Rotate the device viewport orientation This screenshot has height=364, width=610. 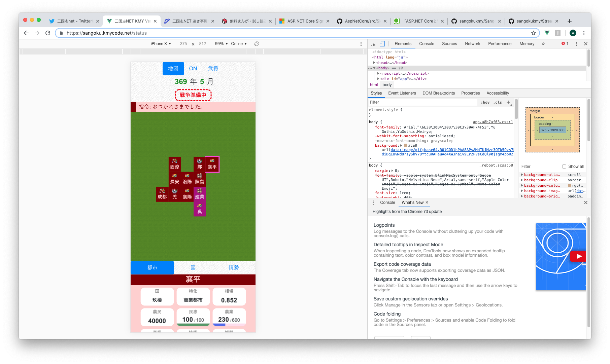[257, 44]
